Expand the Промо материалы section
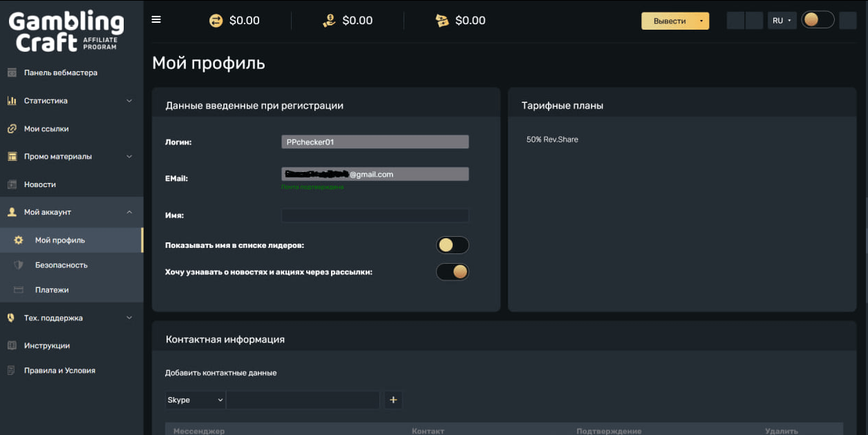This screenshot has width=868, height=435. [x=129, y=157]
